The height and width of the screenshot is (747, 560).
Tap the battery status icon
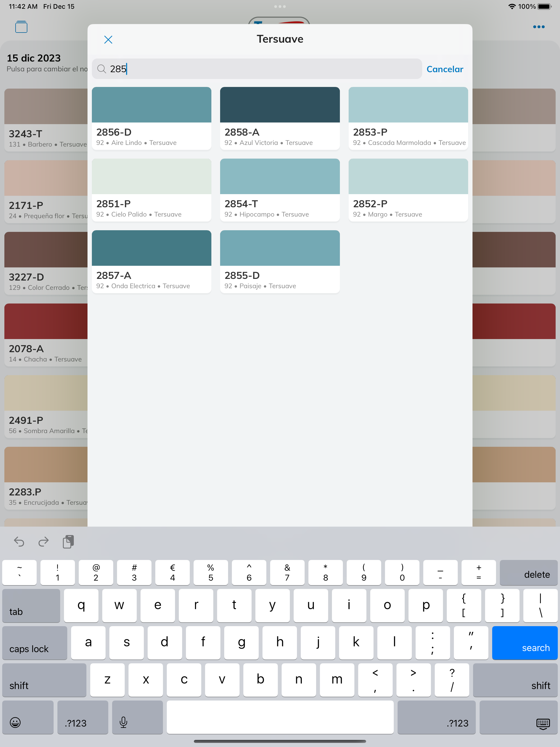point(544,6)
